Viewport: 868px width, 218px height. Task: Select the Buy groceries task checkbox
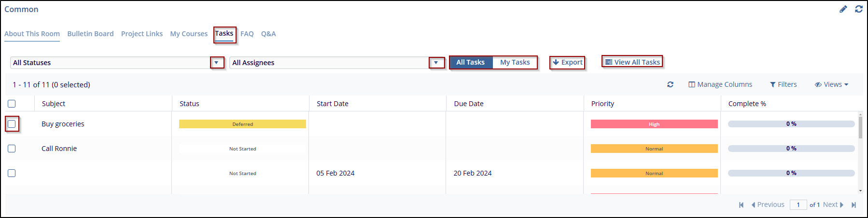(12, 124)
